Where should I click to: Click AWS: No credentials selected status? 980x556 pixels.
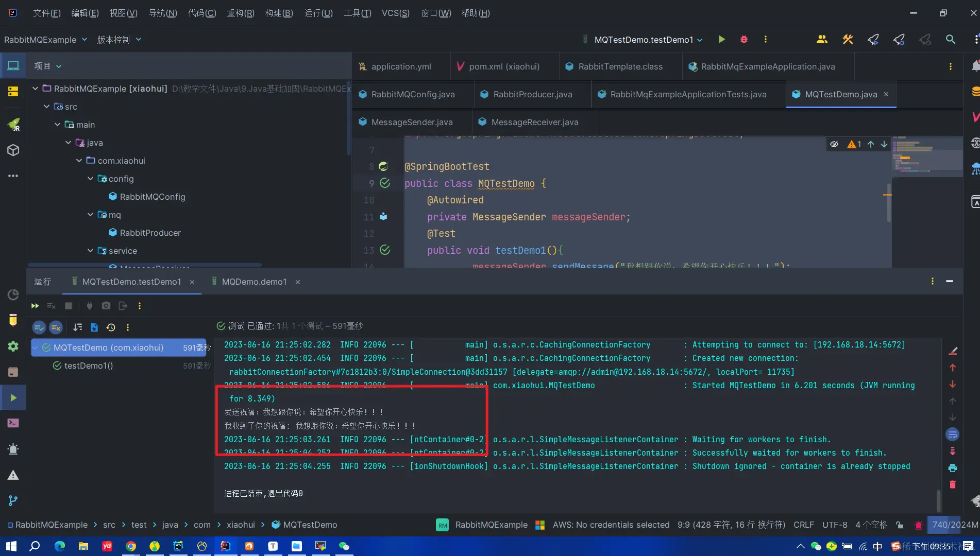(611, 525)
